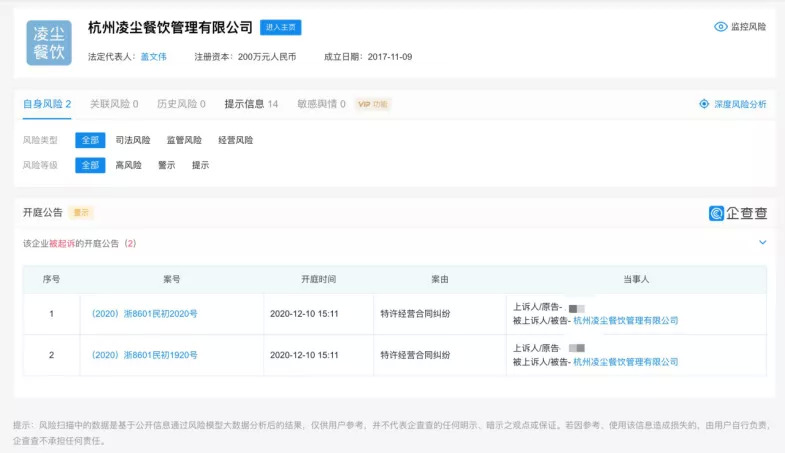
Task: Collapse the 开庭公告 section chevron
Action: pyautogui.click(x=762, y=242)
